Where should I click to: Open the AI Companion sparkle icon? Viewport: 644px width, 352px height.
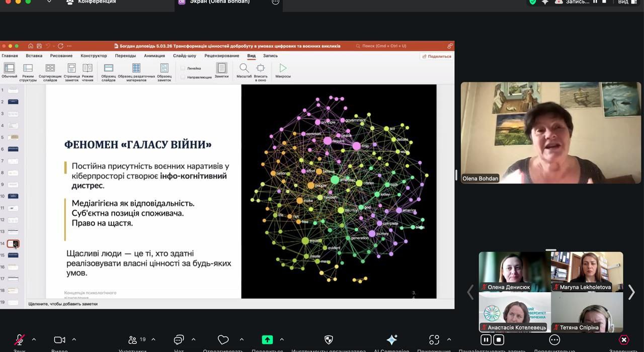click(391, 340)
